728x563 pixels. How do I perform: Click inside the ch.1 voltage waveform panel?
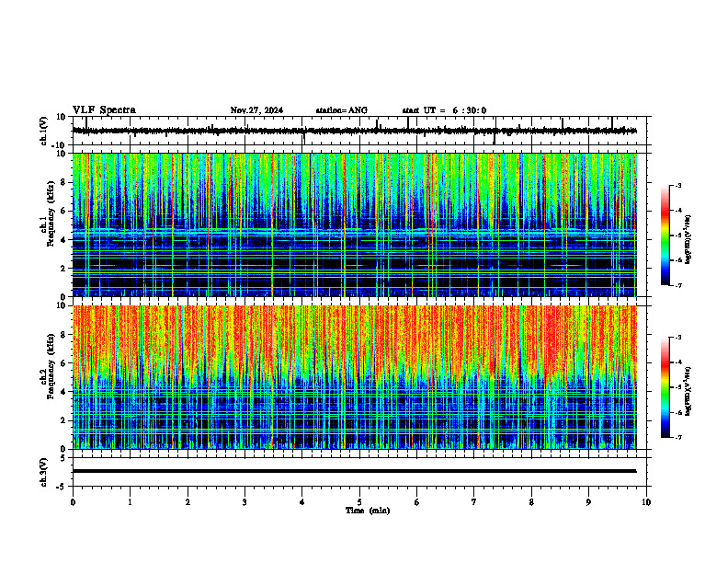click(x=361, y=131)
